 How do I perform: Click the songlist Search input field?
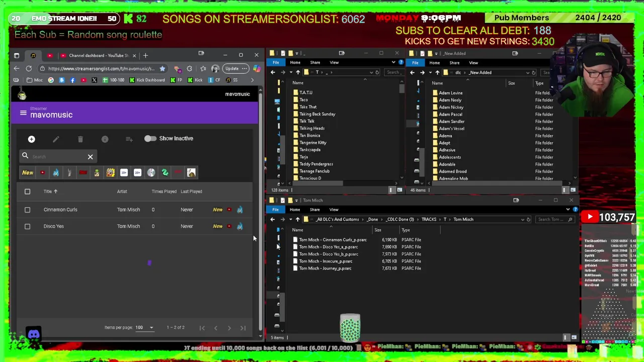[x=58, y=157]
